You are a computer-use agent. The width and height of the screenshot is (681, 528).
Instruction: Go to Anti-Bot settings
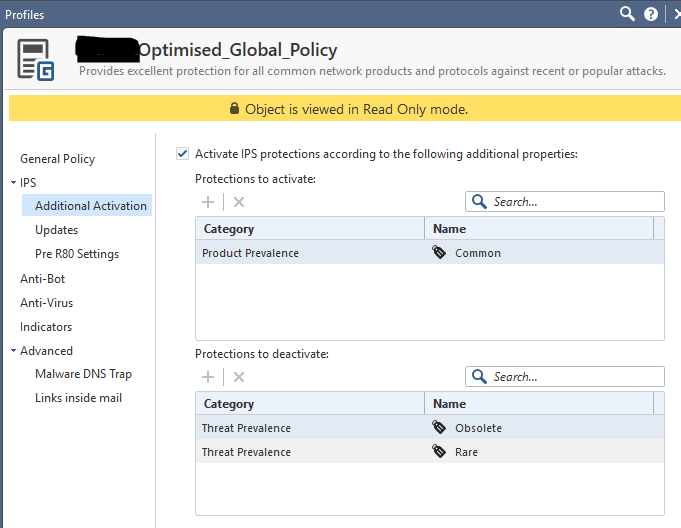point(43,279)
